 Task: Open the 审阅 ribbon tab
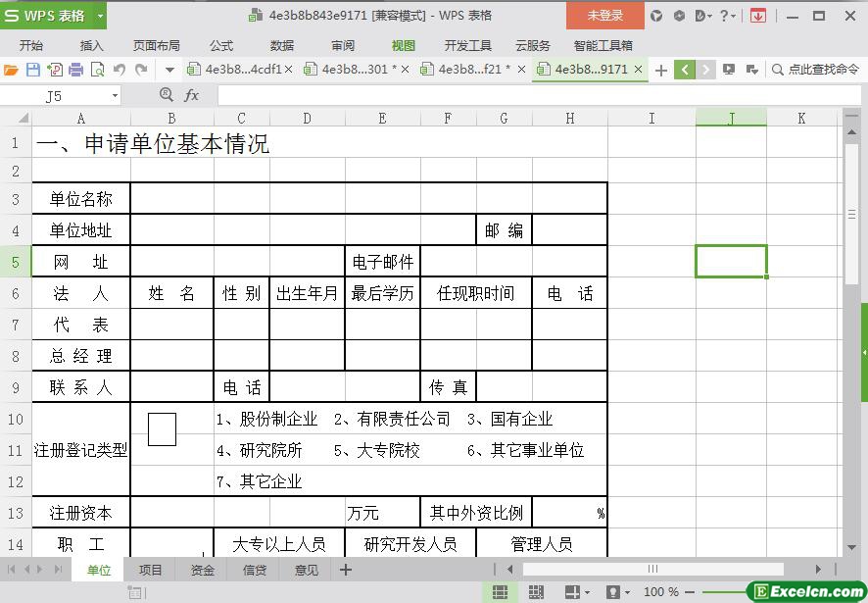click(343, 45)
